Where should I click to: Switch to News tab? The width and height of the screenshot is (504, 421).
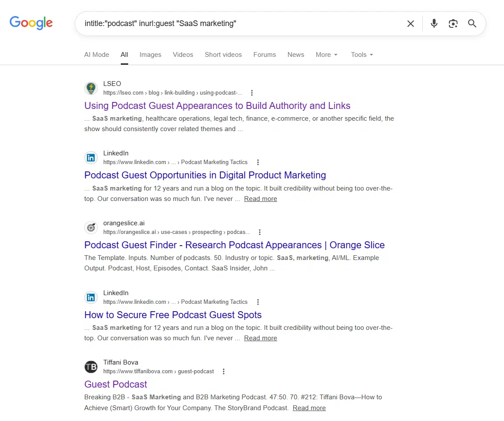click(x=296, y=55)
